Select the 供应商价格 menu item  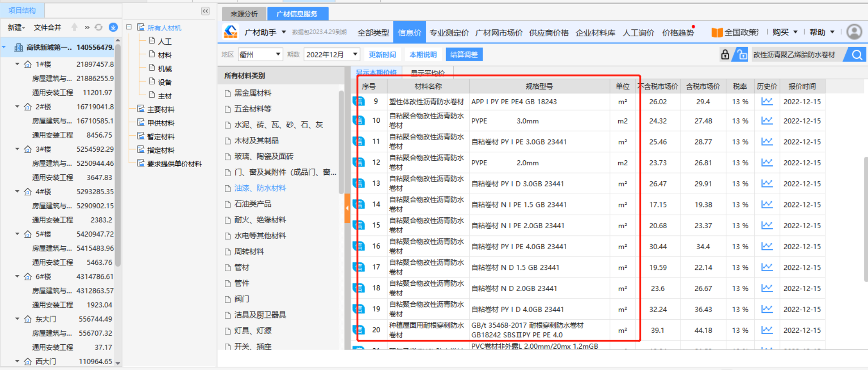pos(549,33)
